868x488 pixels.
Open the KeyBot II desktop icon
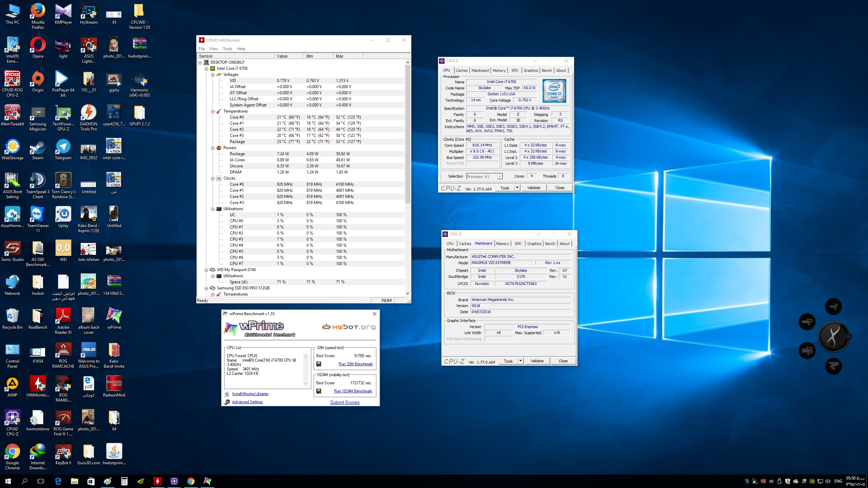coord(63,454)
